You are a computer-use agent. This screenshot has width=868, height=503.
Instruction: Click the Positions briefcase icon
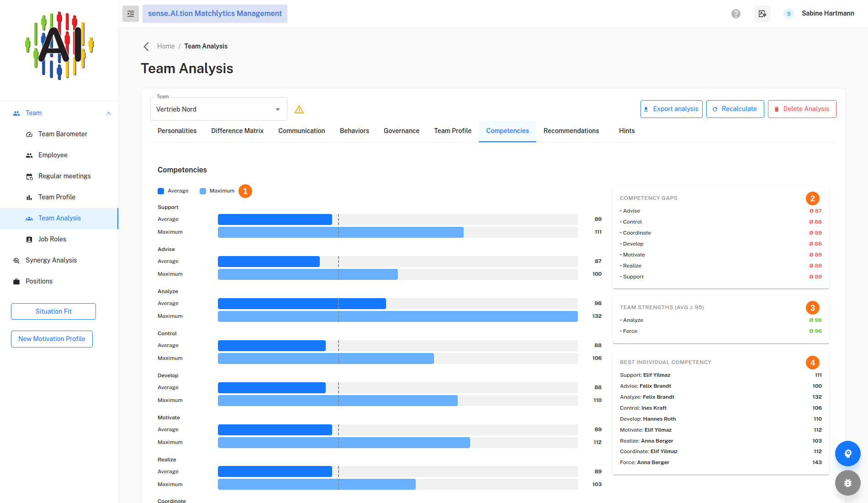(16, 282)
